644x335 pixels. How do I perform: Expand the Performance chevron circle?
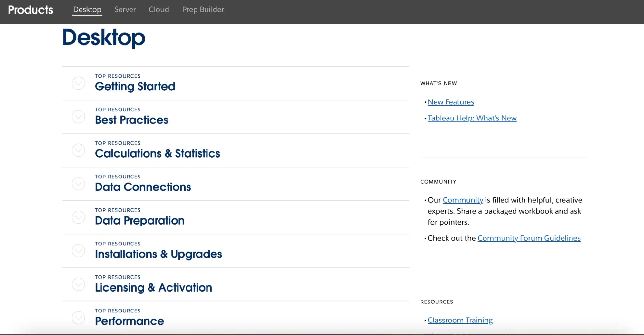[x=78, y=318]
